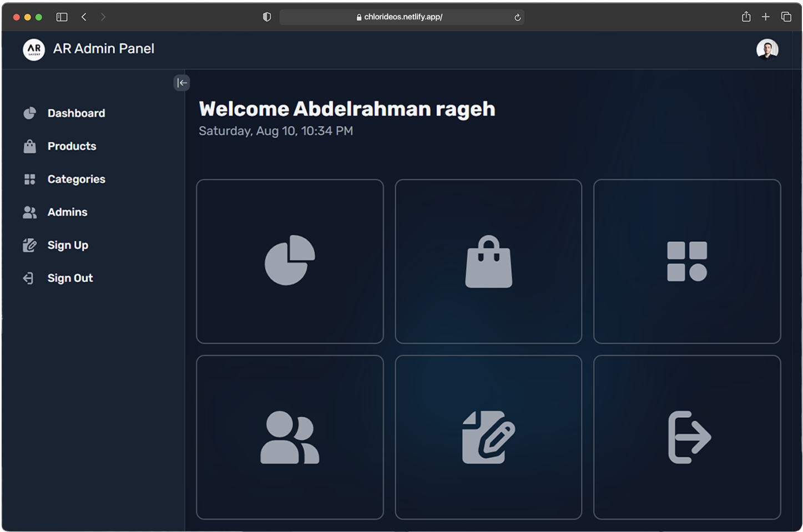
Task: Select Sign Out in the sidebar
Action: click(x=70, y=278)
